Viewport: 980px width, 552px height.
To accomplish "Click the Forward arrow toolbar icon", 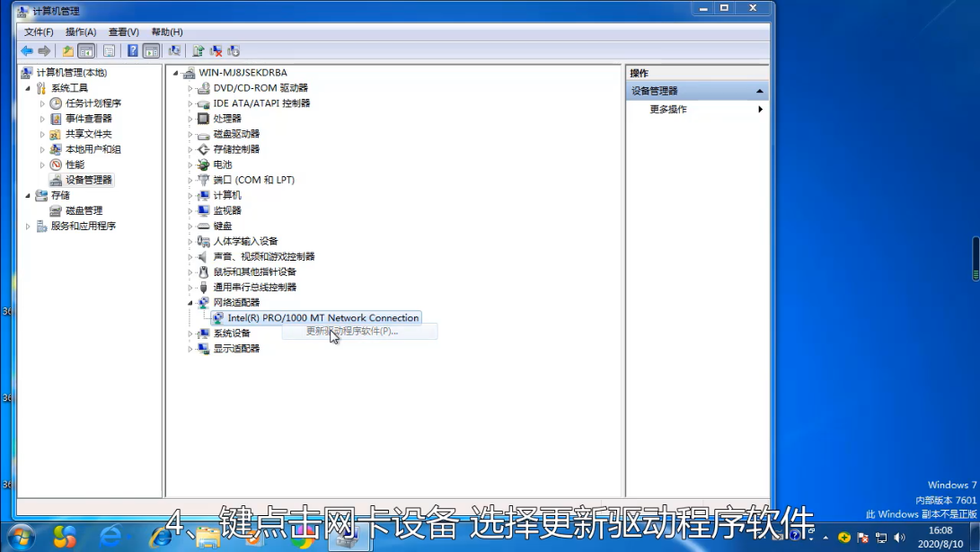I will (x=44, y=51).
